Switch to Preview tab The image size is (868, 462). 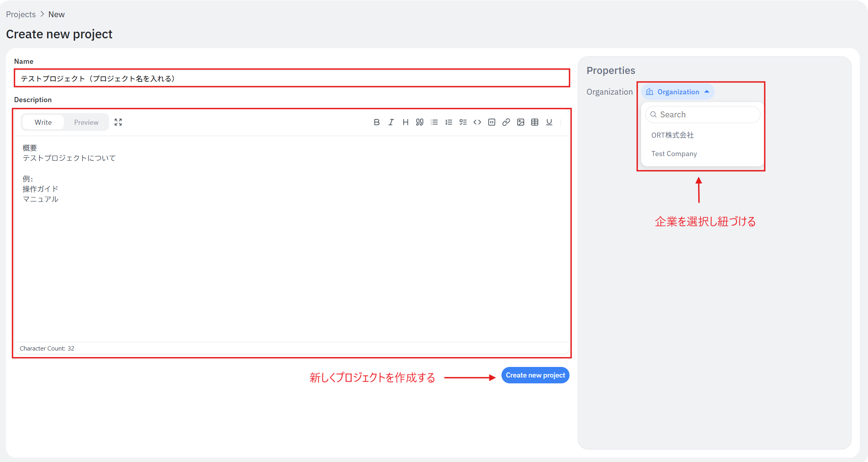pyautogui.click(x=86, y=122)
